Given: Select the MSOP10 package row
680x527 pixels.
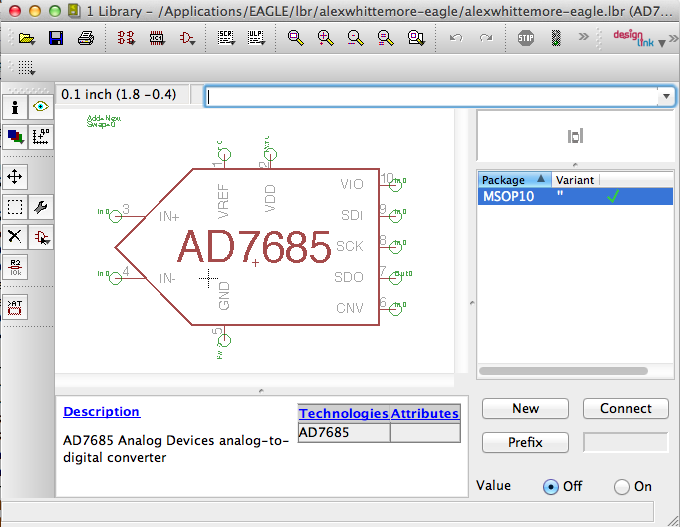Looking at the screenshot, I should click(x=575, y=196).
